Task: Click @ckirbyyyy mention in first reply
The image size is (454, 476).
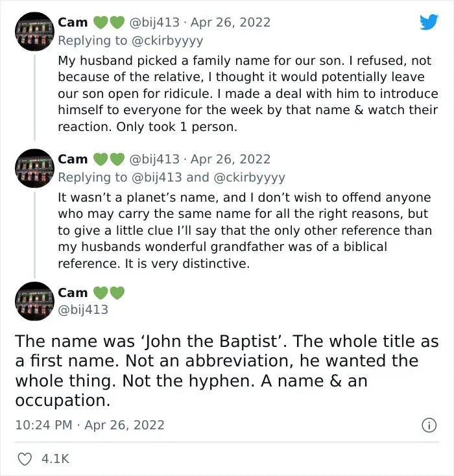Action: (x=167, y=41)
